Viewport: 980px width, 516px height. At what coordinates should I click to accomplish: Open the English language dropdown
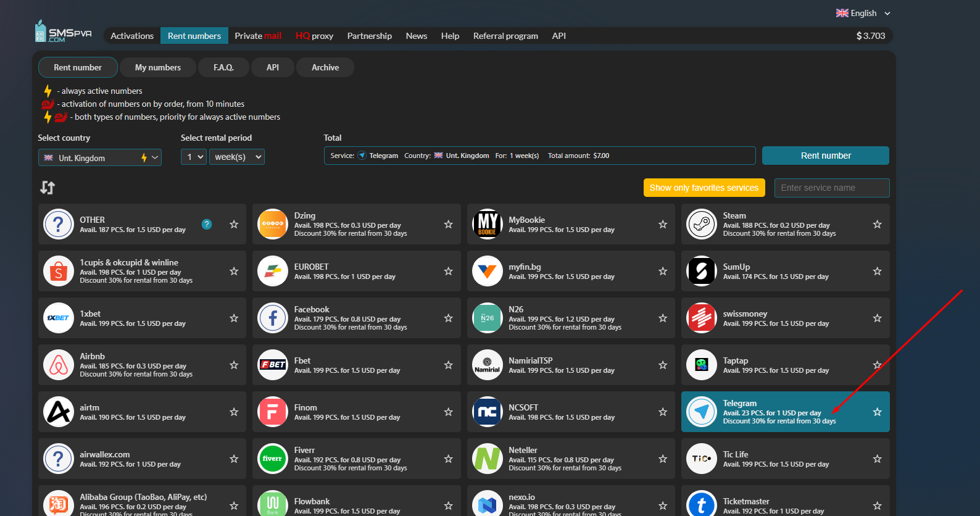[863, 13]
